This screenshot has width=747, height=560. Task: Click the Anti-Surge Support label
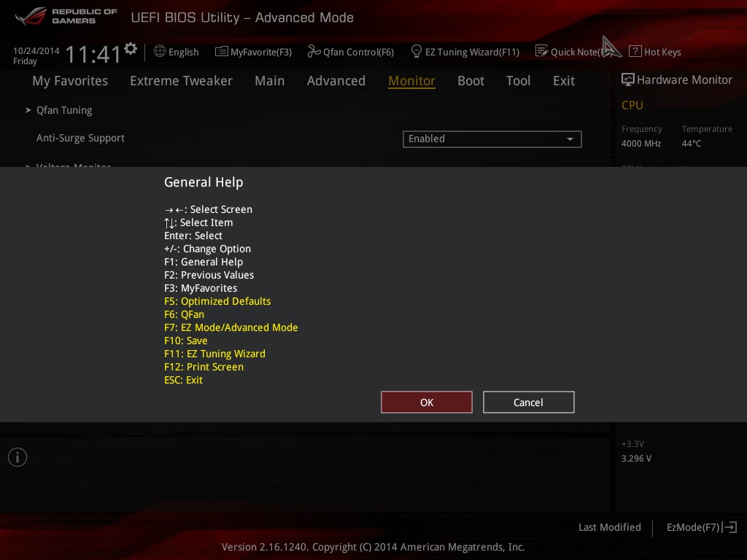(x=80, y=138)
